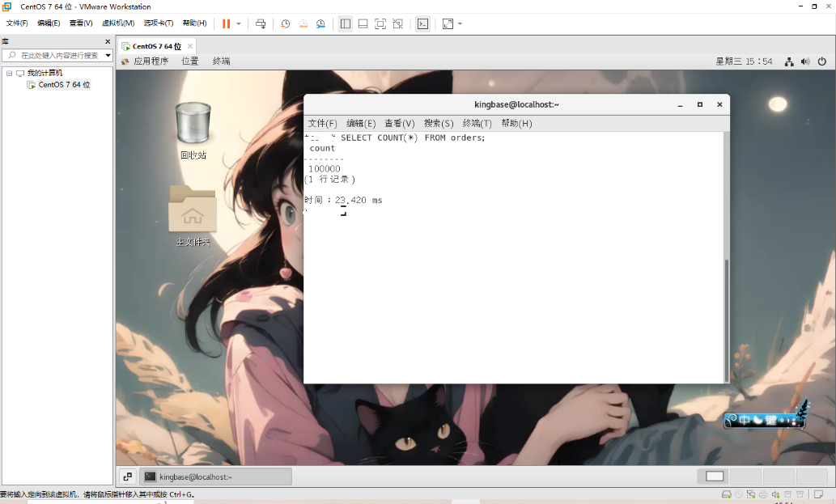Screen dimensions: 836x504
Task: Switch to Unity mode
Action: coord(397,24)
